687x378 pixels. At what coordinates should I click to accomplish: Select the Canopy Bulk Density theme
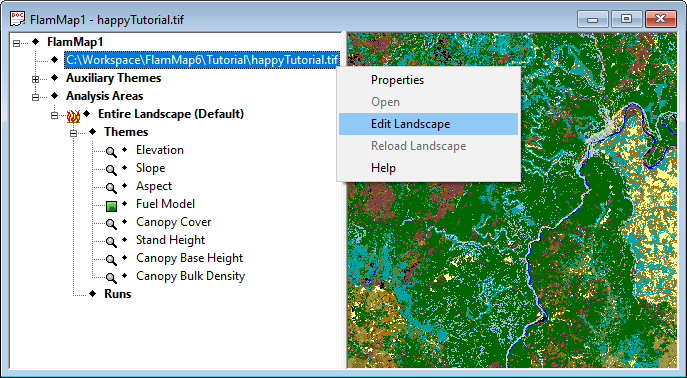191,276
